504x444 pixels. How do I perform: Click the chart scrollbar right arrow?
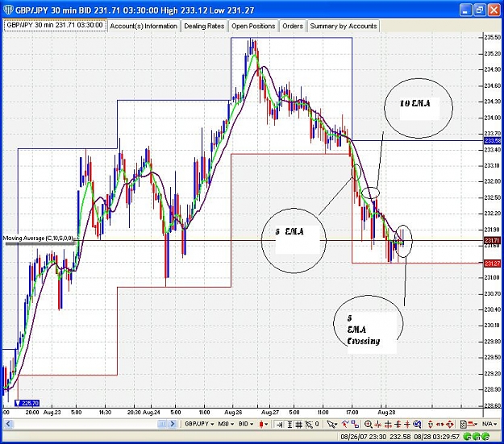(173, 424)
